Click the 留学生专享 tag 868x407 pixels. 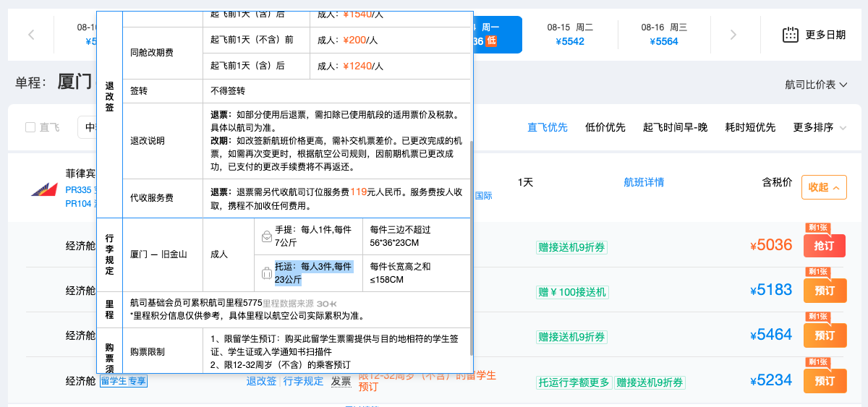click(123, 381)
